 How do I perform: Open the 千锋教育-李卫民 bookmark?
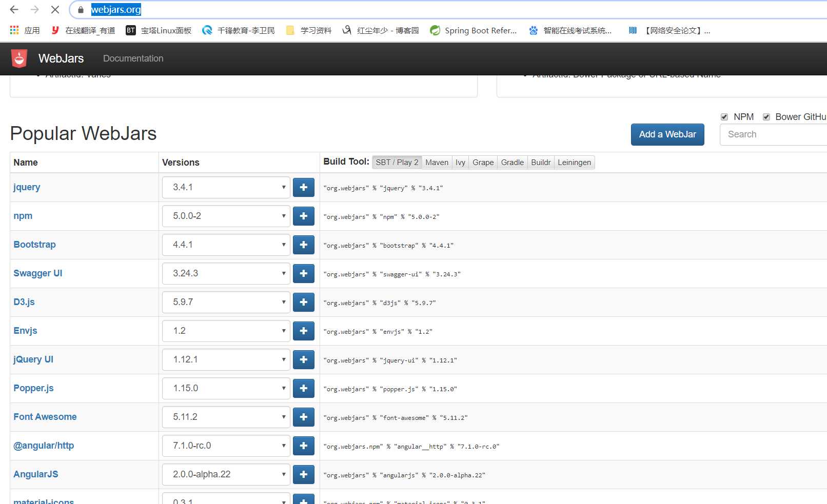(239, 30)
